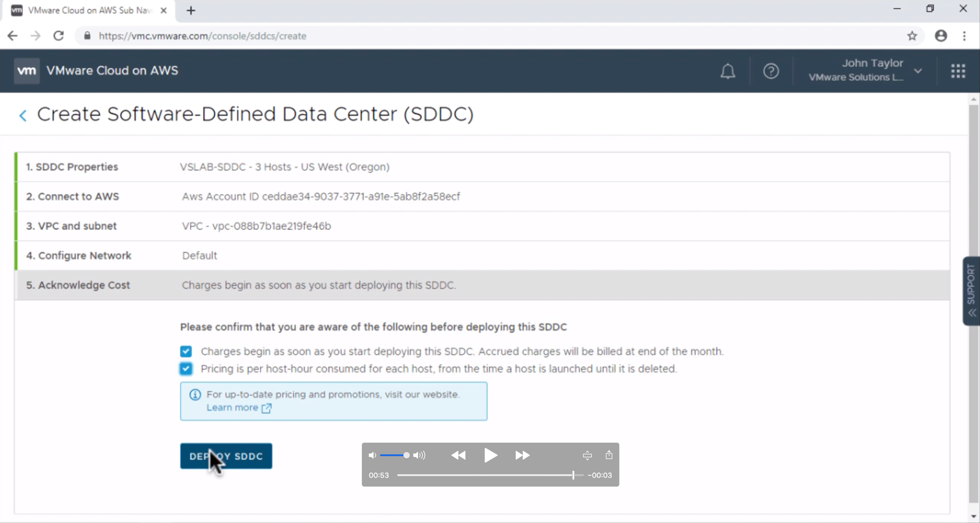Image resolution: width=980 pixels, height=523 pixels.
Task: Open the help question mark icon
Action: pyautogui.click(x=771, y=71)
